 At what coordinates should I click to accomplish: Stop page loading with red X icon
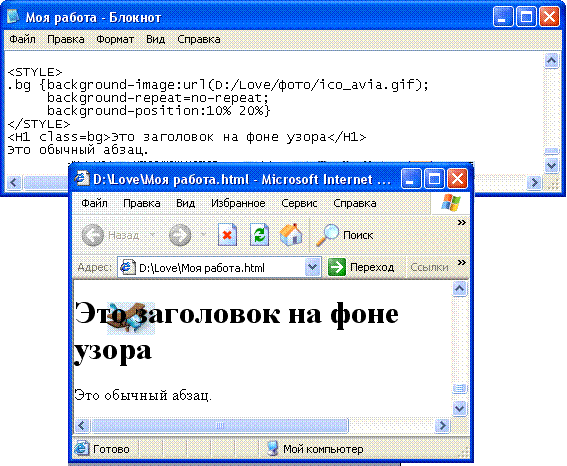(x=227, y=235)
